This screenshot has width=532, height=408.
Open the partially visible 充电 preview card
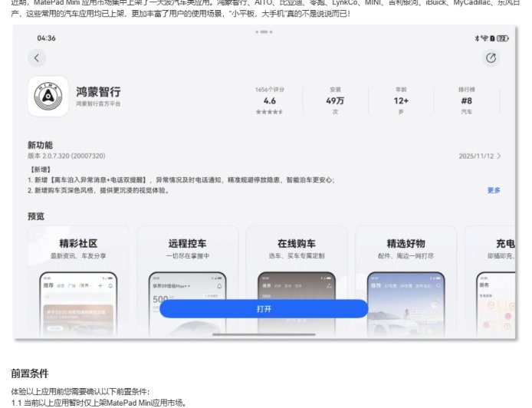point(490,281)
